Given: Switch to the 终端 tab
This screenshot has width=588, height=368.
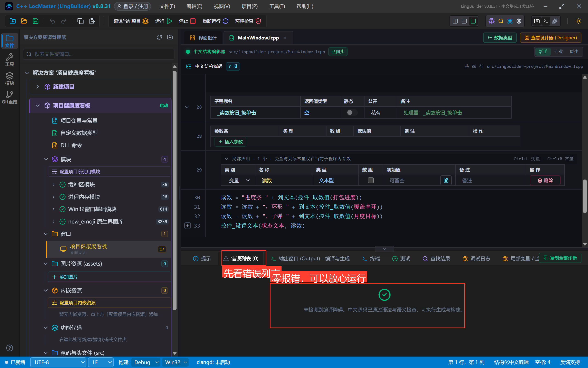Looking at the screenshot, I should point(371,258).
